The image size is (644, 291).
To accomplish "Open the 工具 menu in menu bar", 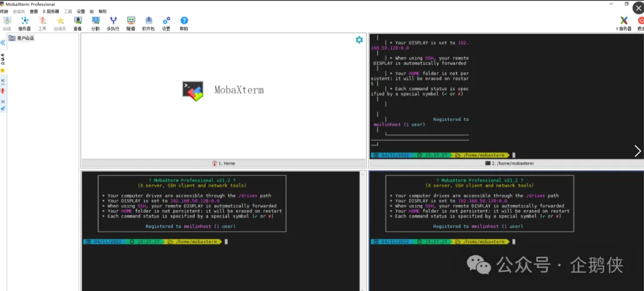I will 68,11.
